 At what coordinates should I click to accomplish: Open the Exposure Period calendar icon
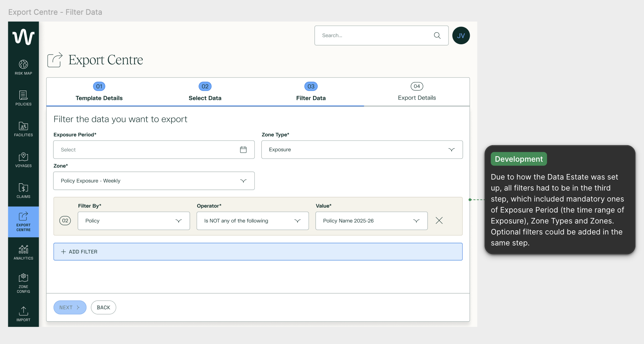pos(243,150)
